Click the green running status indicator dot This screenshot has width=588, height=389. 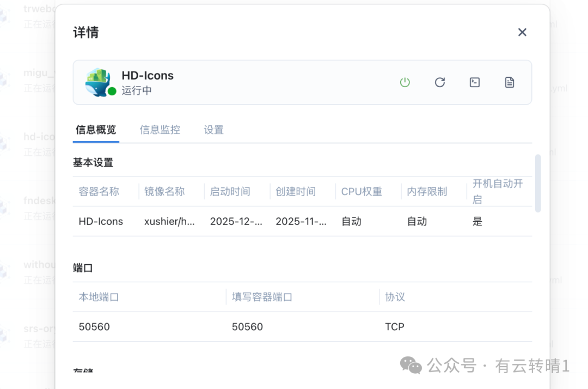(x=112, y=91)
